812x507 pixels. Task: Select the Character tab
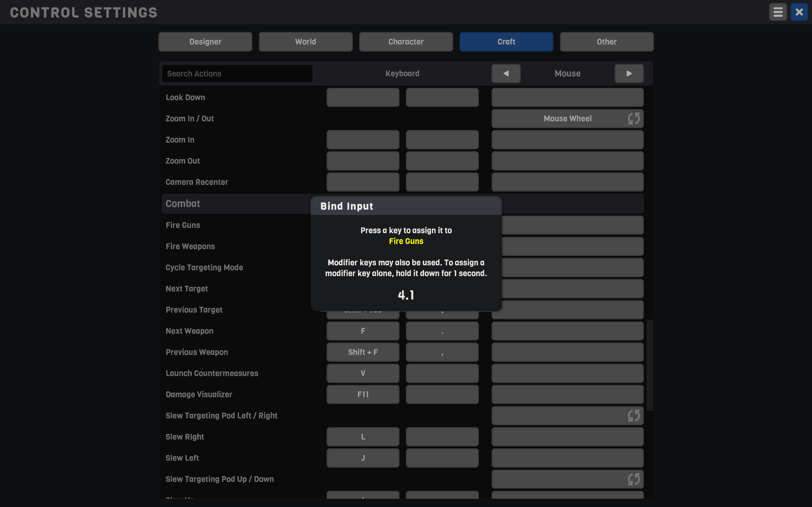(406, 42)
